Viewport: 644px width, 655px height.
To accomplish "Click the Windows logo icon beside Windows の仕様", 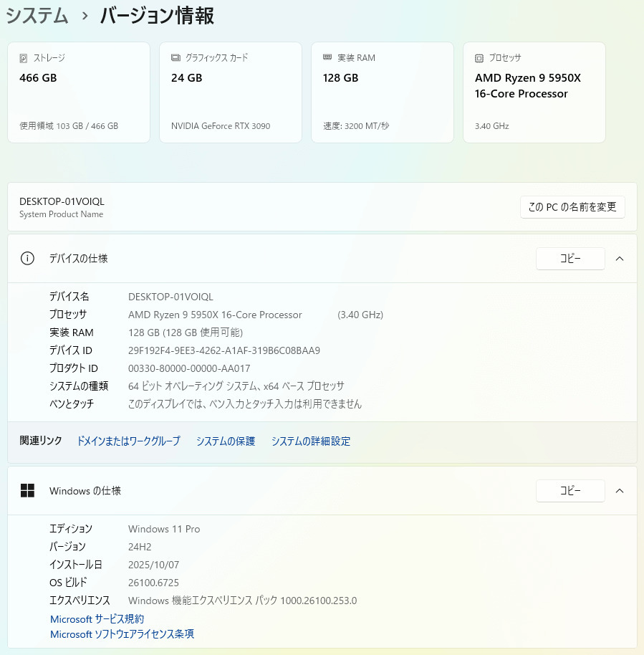I will pyautogui.click(x=27, y=490).
